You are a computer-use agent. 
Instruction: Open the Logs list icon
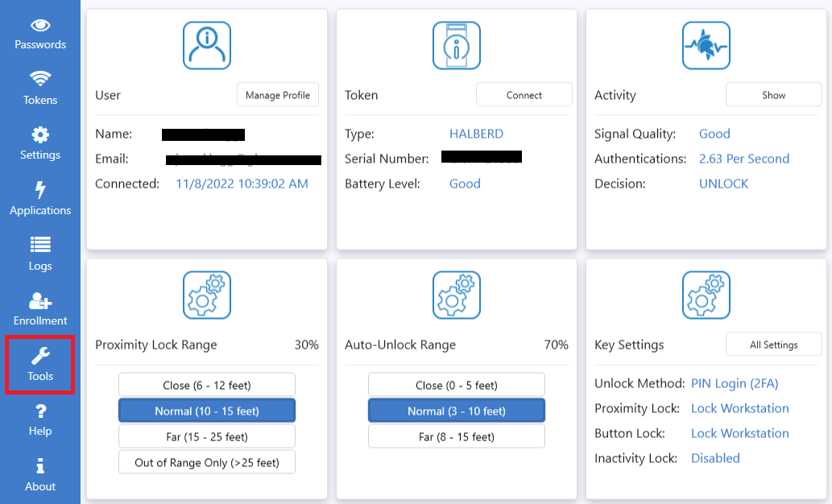coord(40,245)
